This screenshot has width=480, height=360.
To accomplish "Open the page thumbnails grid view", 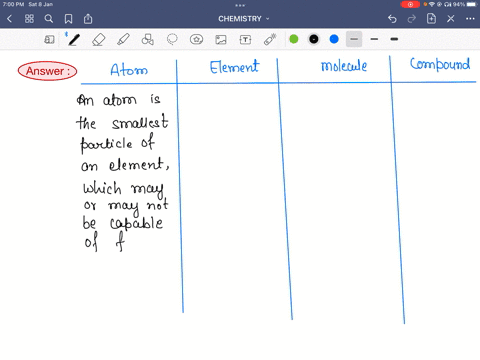I will pyautogui.click(x=29, y=19).
